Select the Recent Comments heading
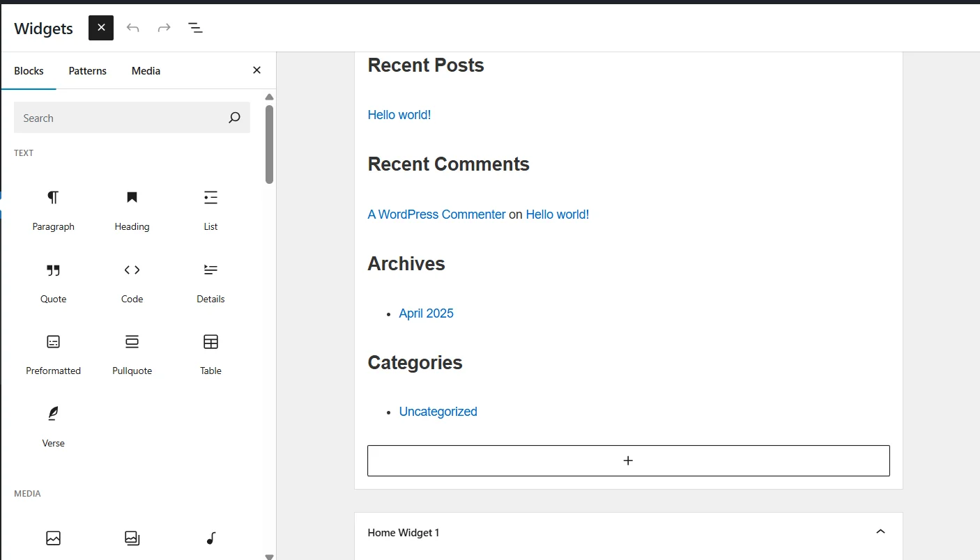 pos(448,164)
